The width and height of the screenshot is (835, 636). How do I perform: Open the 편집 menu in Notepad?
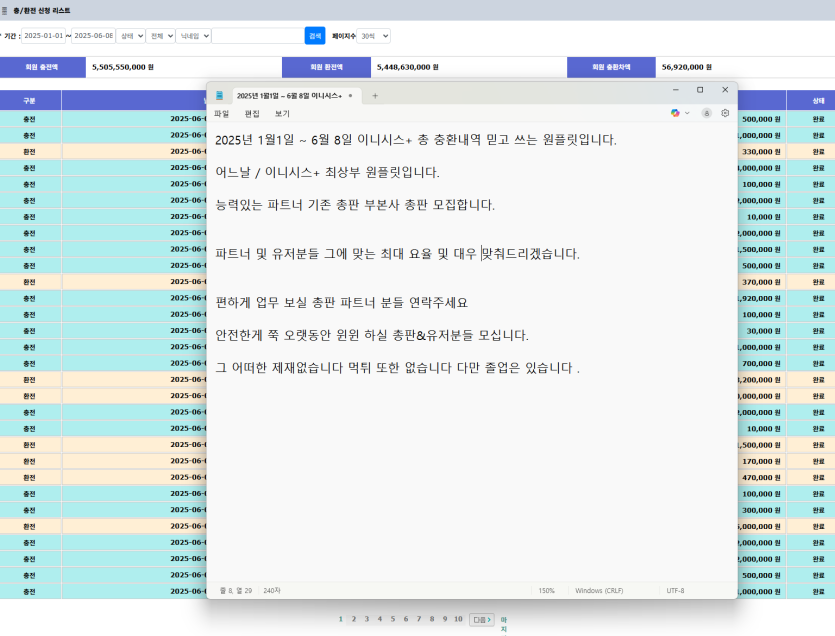pos(252,113)
